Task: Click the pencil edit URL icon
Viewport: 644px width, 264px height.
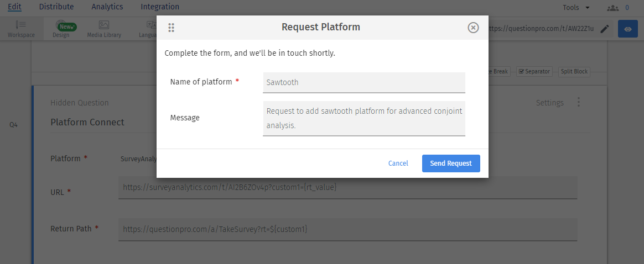Action: coord(605,29)
